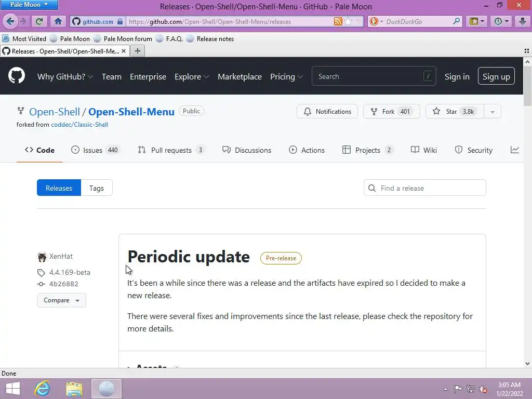
Task: Open the Pull requests tab
Action: pos(171,150)
